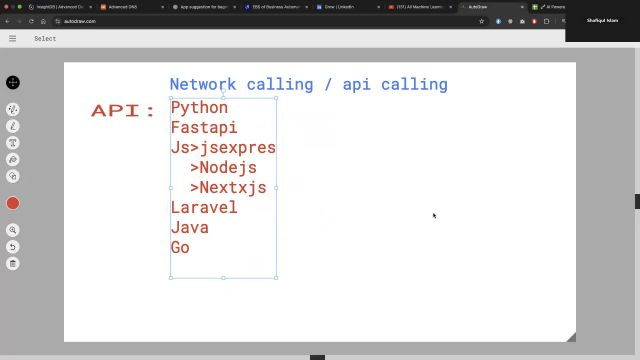
Task: Open the browser home page button
Action: [x=43, y=21]
